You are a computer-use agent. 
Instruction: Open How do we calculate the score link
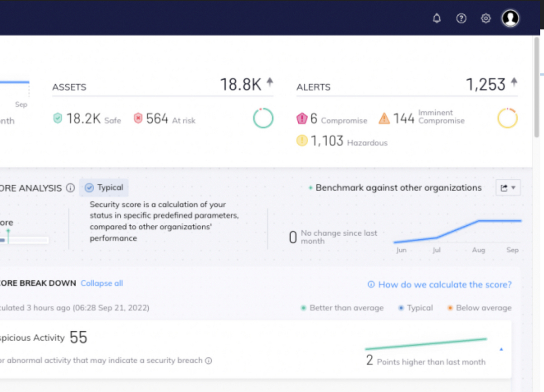tap(439, 285)
